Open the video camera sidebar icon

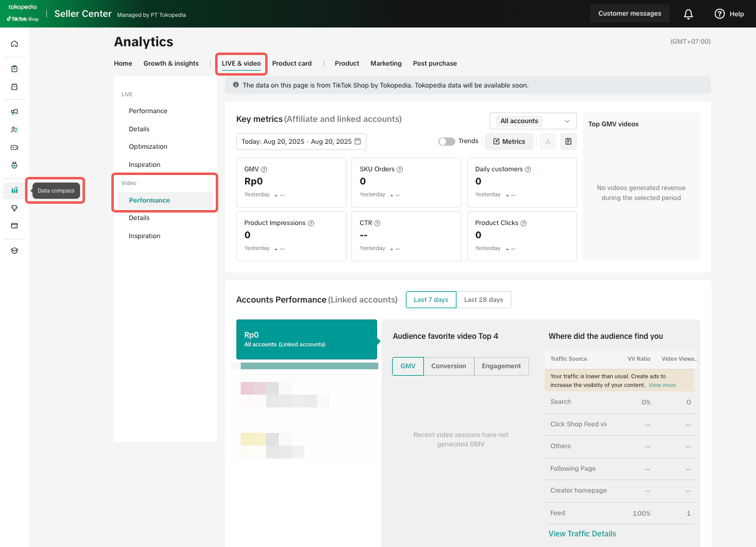[x=14, y=148]
